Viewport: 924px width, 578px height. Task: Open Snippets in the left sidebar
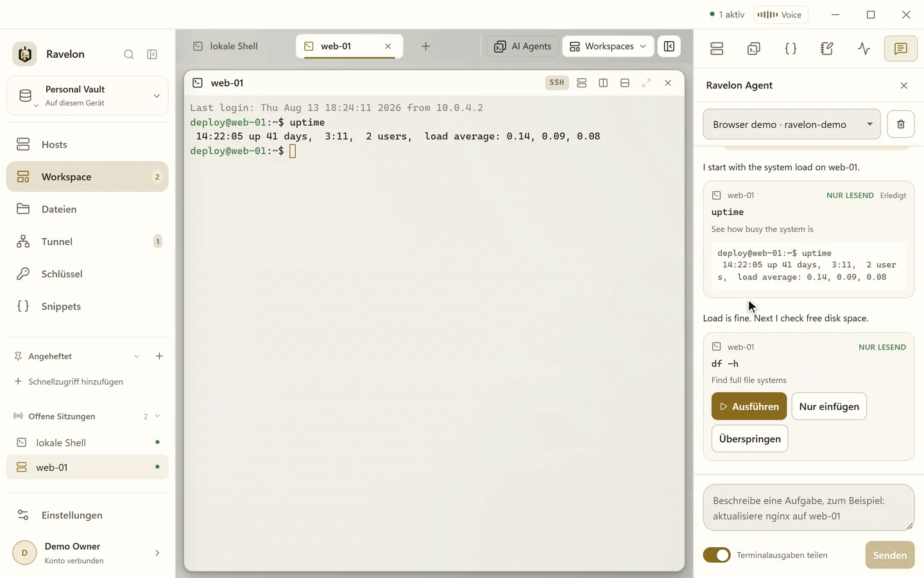(87, 306)
